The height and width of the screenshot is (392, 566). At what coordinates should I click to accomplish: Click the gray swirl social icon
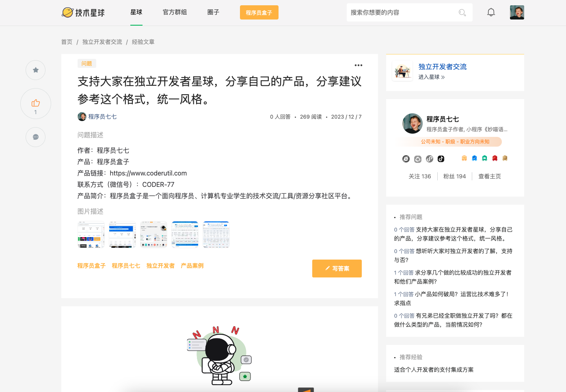pos(418,159)
